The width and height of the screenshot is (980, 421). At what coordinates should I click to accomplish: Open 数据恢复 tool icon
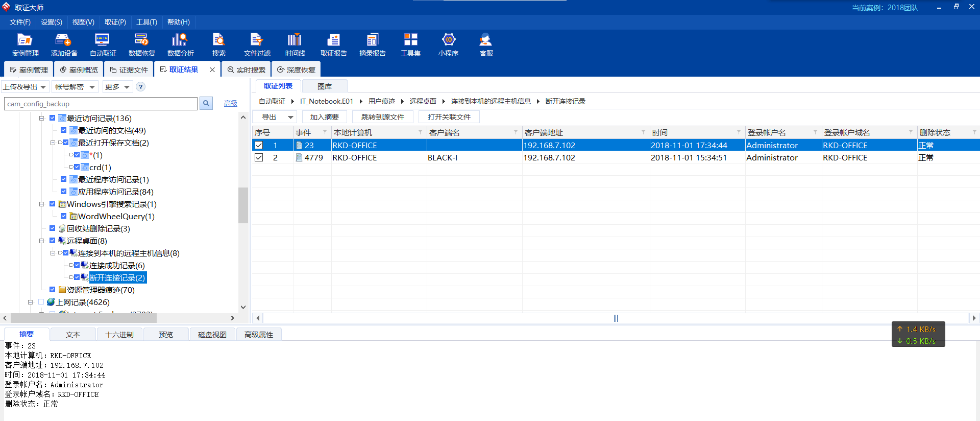coord(141,45)
